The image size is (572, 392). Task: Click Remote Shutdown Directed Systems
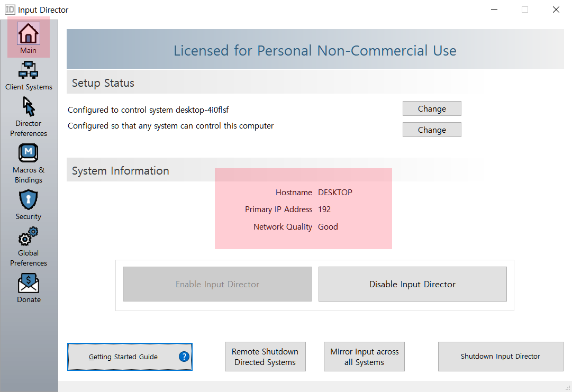265,357
